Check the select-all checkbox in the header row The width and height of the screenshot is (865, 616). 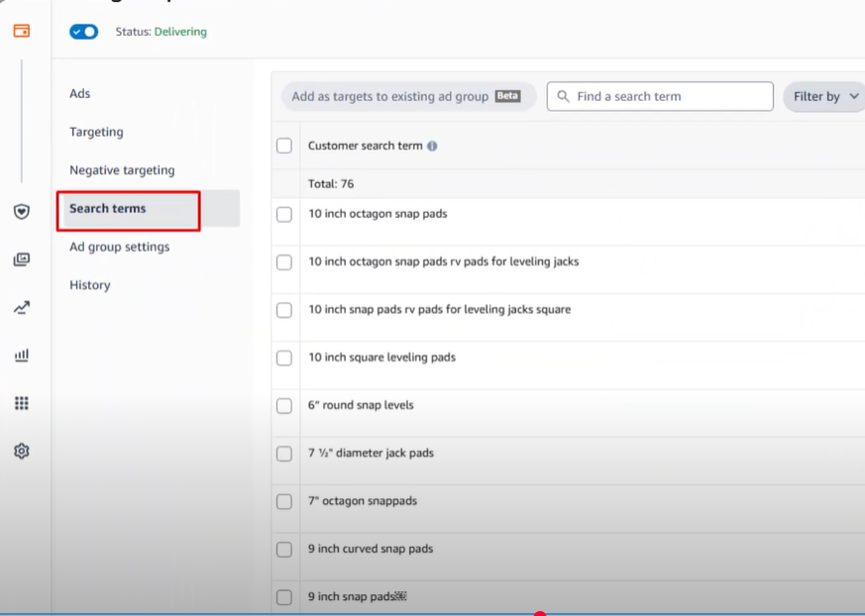click(x=284, y=145)
